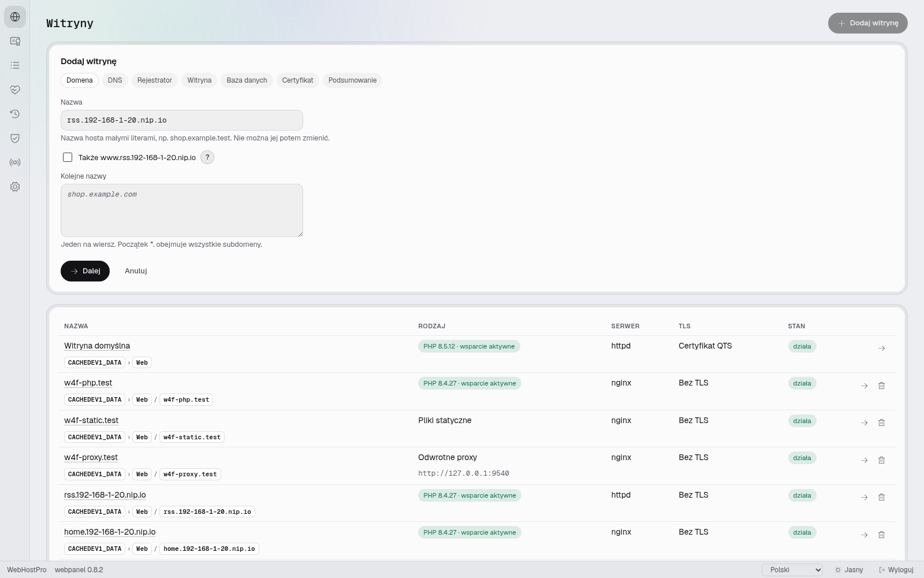Screen dimensions: 924x578
Task: Open the certificates icon in sidebar
Action: pos(15,41)
